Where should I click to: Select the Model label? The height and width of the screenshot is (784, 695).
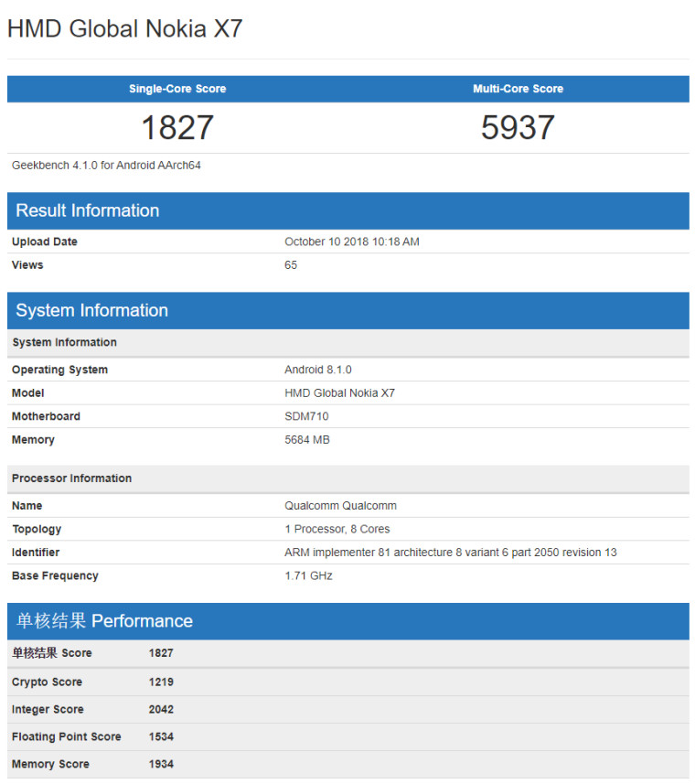[x=28, y=393]
